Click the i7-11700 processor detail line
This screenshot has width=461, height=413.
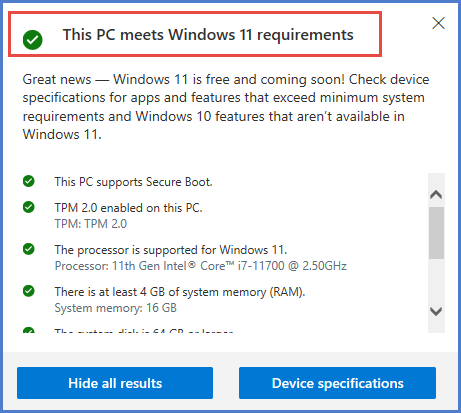pyautogui.click(x=201, y=266)
